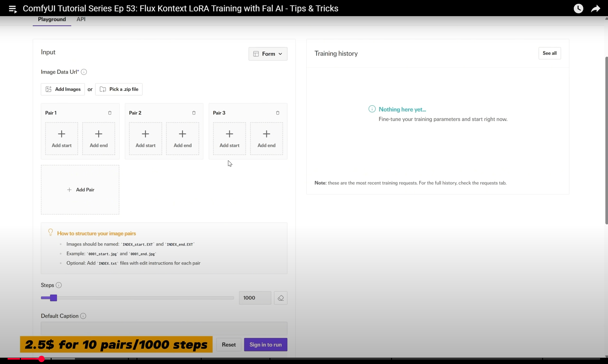
Task: Click See all in Training history
Action: (549, 53)
